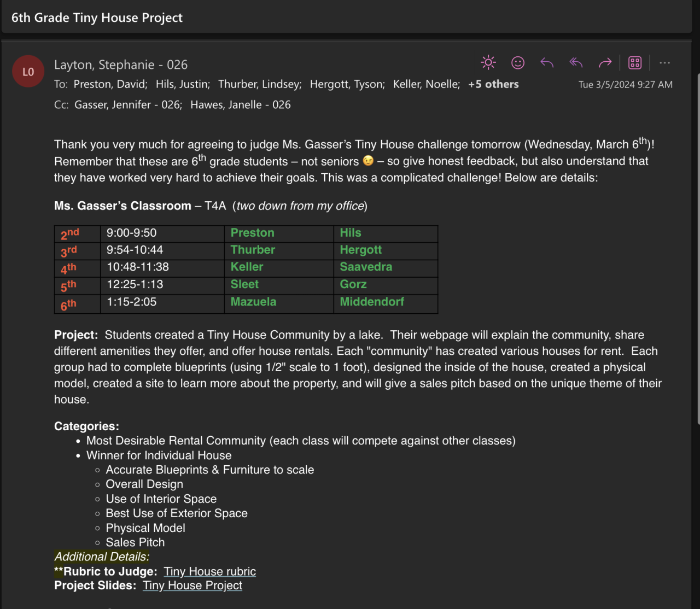Open the Tiny House Project slides link
Screen dimensions: 700x609
tap(192, 585)
